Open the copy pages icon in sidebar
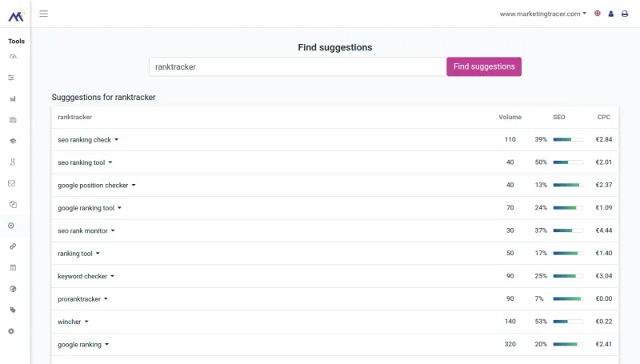The width and height of the screenshot is (640, 364). click(13, 205)
